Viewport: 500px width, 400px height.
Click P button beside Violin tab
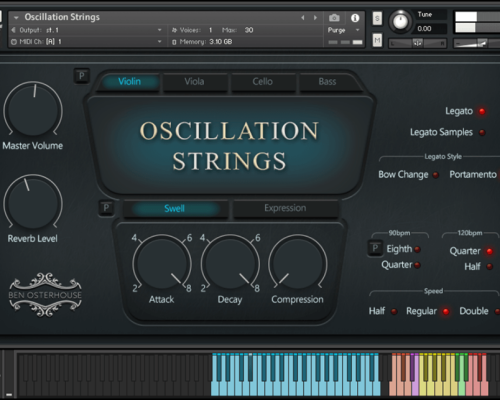[x=82, y=76]
